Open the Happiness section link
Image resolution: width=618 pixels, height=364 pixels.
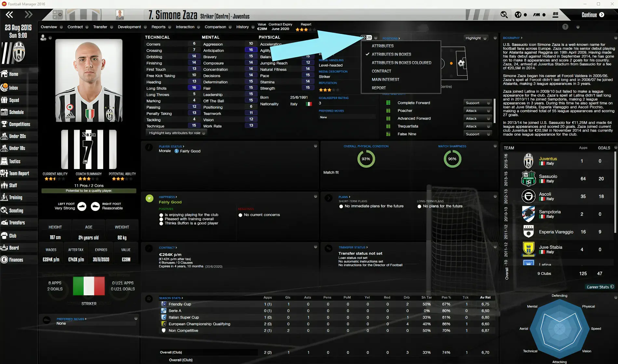pyautogui.click(x=168, y=197)
